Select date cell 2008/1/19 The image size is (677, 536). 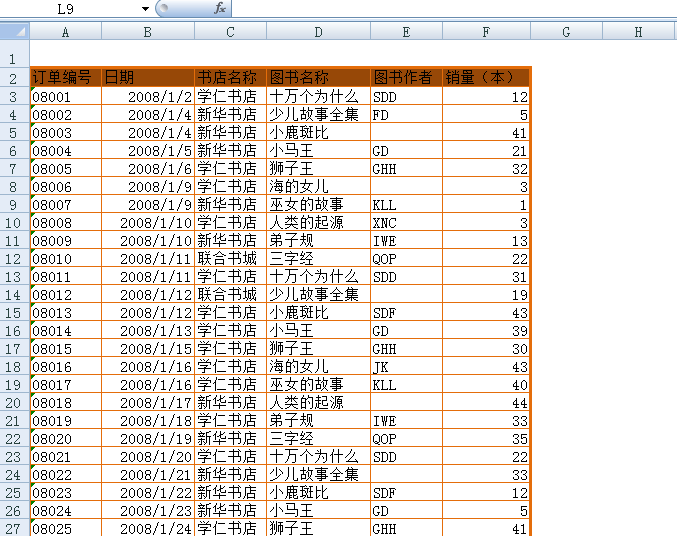coord(148,438)
